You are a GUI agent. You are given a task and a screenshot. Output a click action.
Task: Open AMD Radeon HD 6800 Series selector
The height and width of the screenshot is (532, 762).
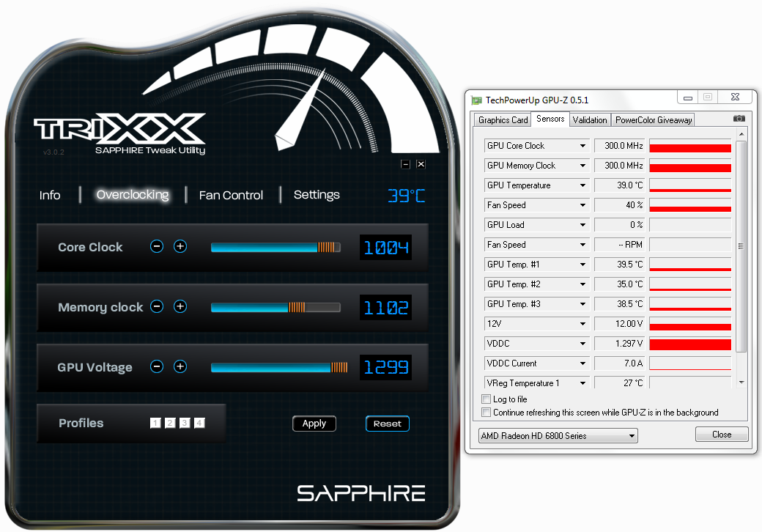pos(558,436)
